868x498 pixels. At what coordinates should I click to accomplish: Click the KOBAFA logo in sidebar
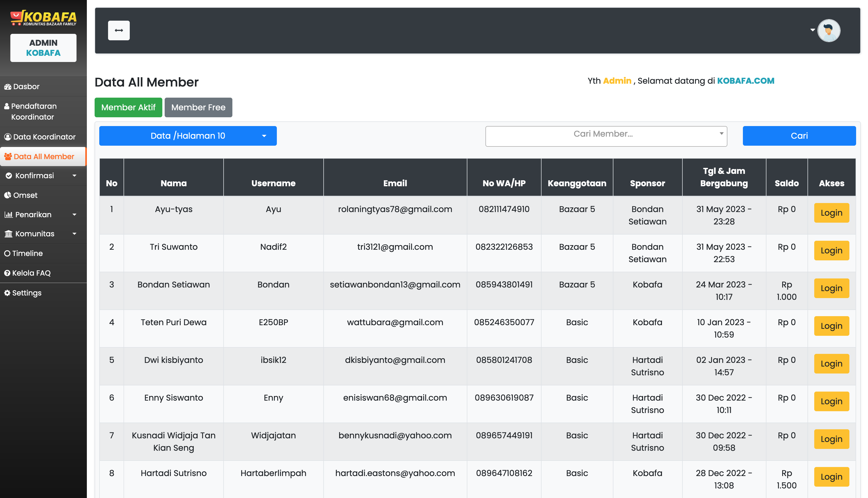pos(43,18)
